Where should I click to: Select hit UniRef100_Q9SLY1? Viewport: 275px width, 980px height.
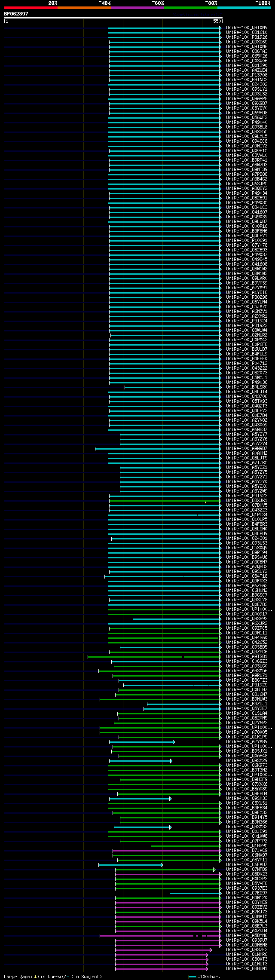point(247,89)
